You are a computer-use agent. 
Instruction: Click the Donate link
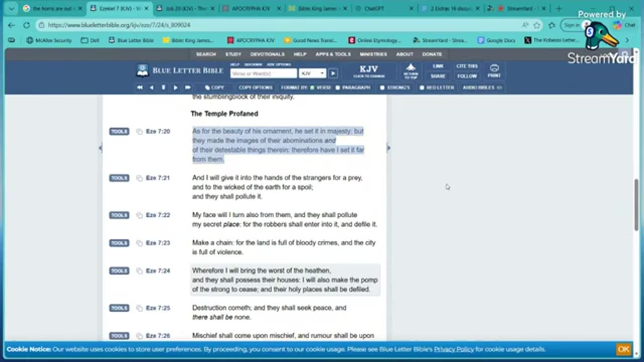click(432, 54)
